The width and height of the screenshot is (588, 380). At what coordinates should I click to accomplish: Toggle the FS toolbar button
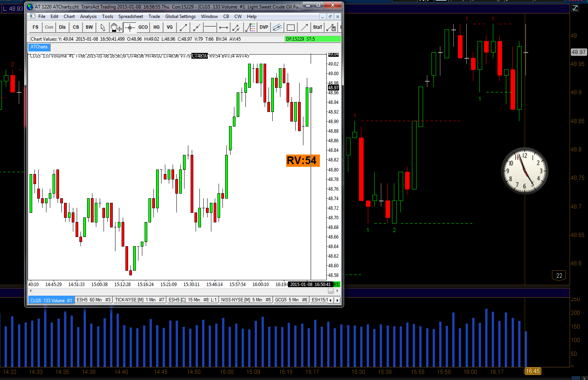click(36, 27)
